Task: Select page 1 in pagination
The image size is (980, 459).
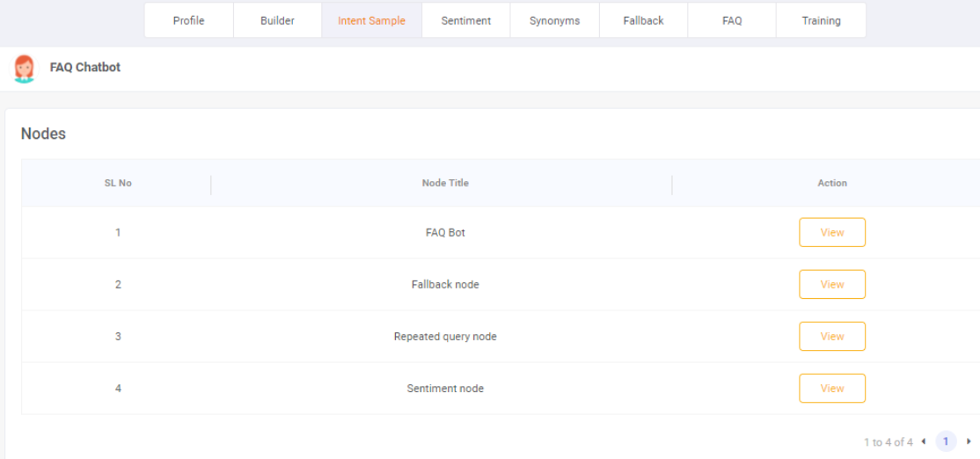Action: point(946,441)
